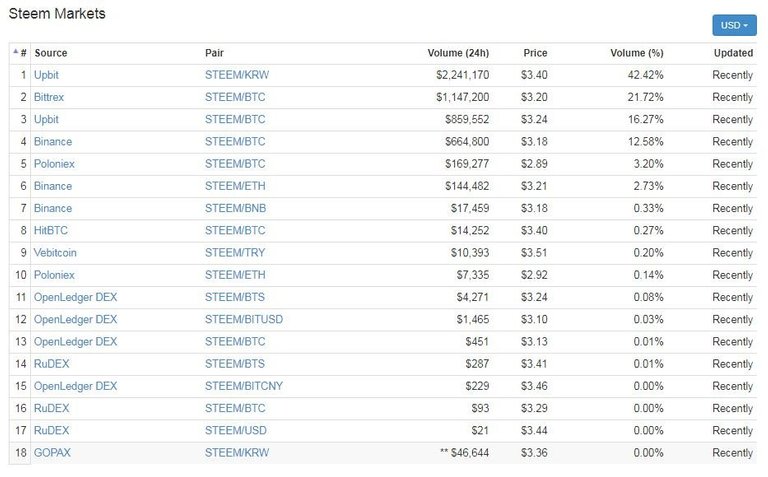Open the USD currency dropdown
768x477 pixels.
734,25
